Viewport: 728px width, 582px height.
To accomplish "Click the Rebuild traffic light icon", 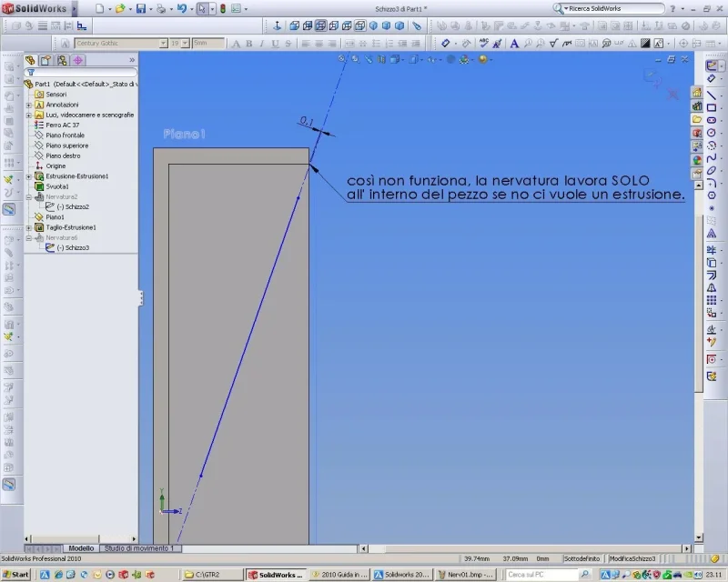I will pos(223,8).
